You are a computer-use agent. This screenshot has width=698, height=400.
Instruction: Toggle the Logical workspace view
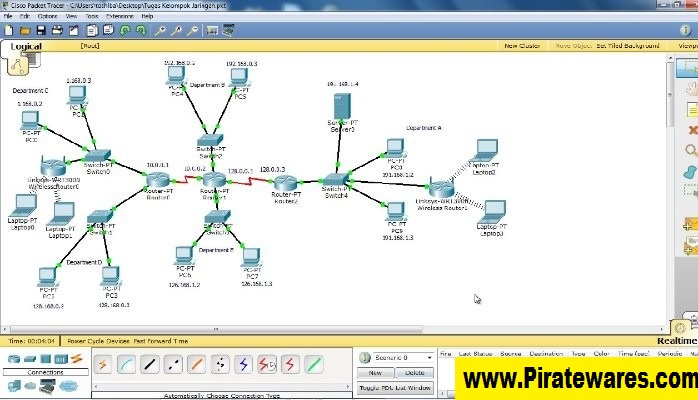(28, 46)
